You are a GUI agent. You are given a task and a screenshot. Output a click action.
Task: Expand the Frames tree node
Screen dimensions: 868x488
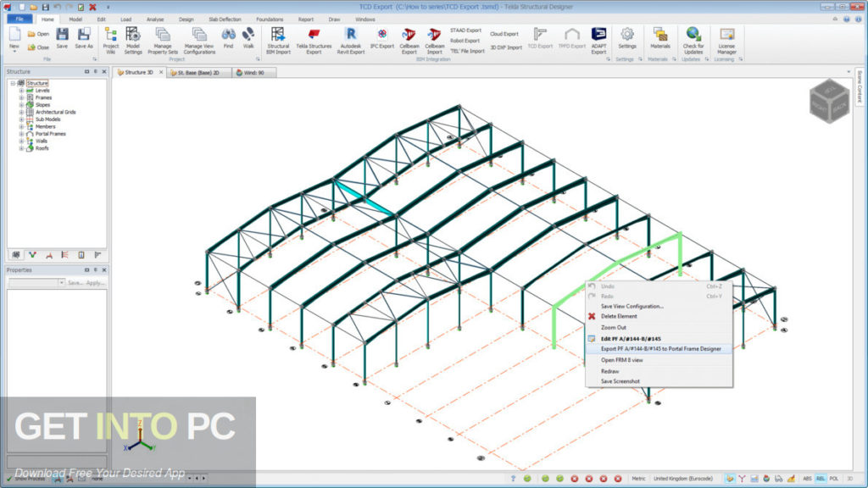pos(21,97)
